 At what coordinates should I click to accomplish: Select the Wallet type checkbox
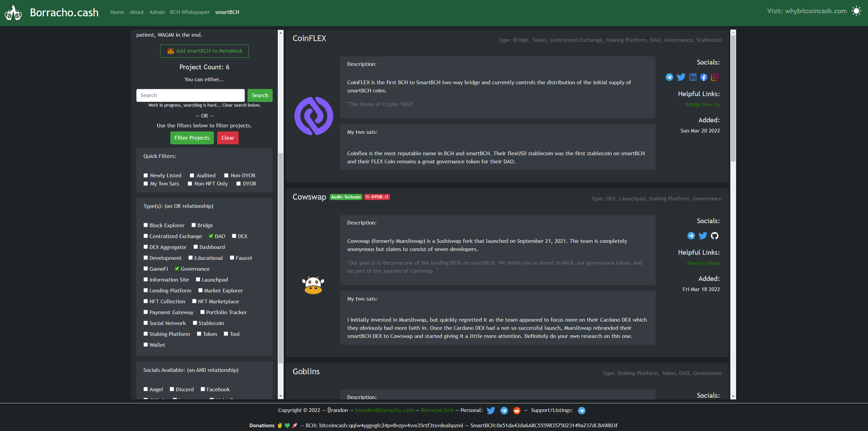click(x=146, y=344)
